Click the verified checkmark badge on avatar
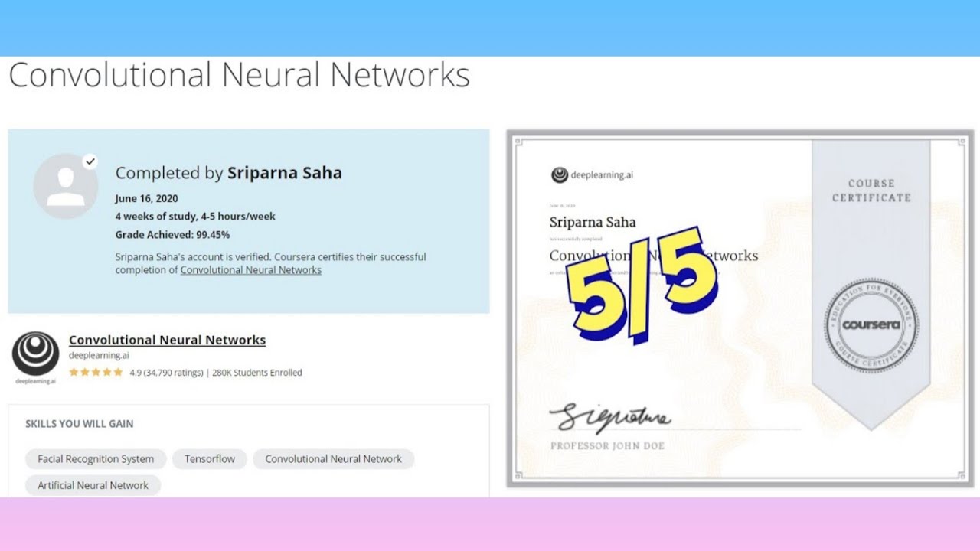The height and width of the screenshot is (551, 980). pyautogui.click(x=90, y=161)
